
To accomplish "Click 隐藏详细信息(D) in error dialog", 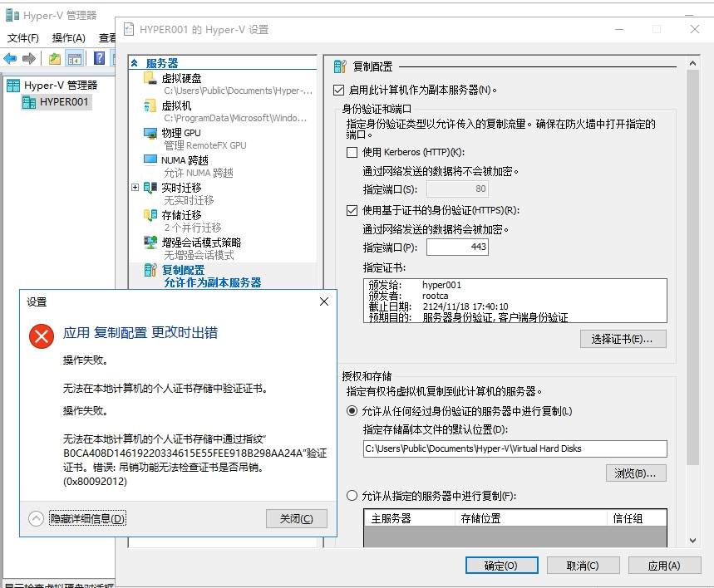I will (x=87, y=519).
